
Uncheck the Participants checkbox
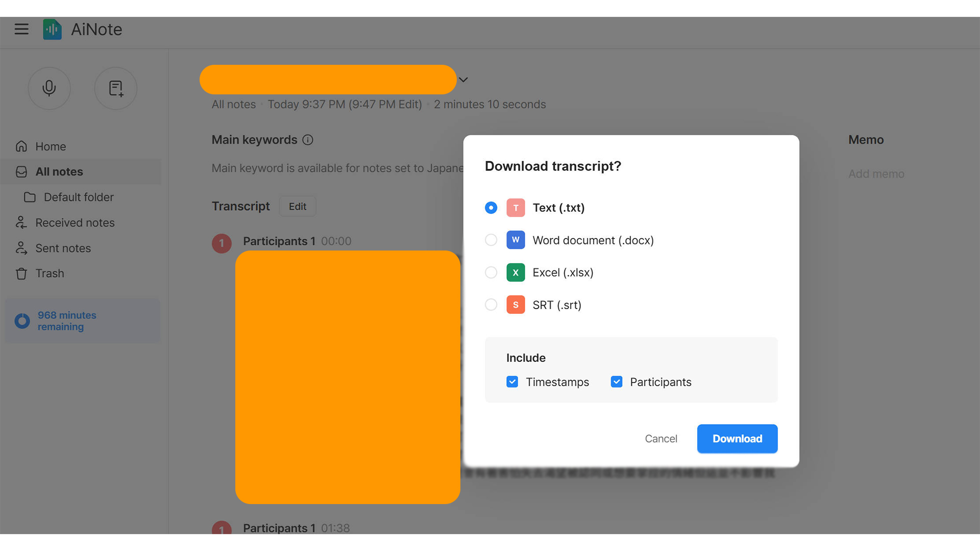pyautogui.click(x=617, y=382)
